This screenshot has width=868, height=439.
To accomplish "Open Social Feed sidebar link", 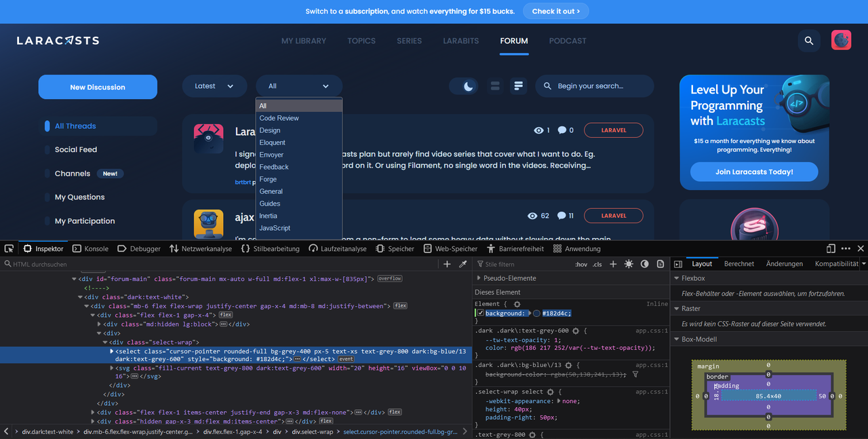I will pos(76,150).
